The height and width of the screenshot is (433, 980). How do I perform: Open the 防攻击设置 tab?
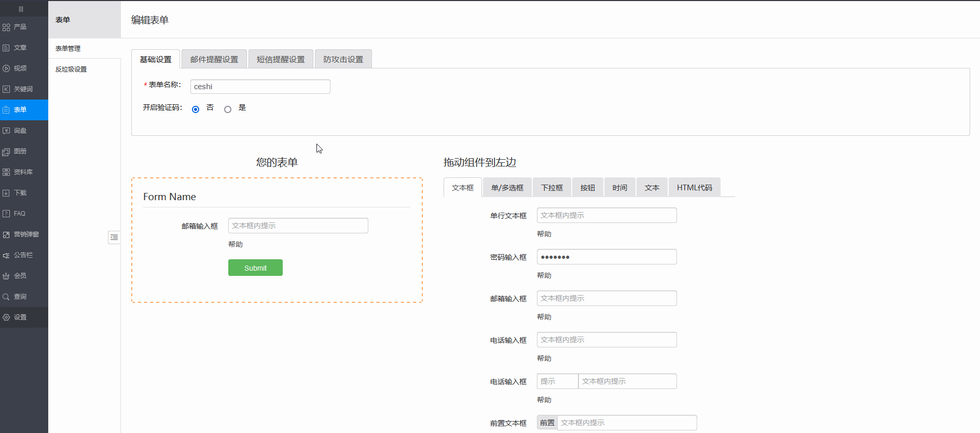[343, 60]
